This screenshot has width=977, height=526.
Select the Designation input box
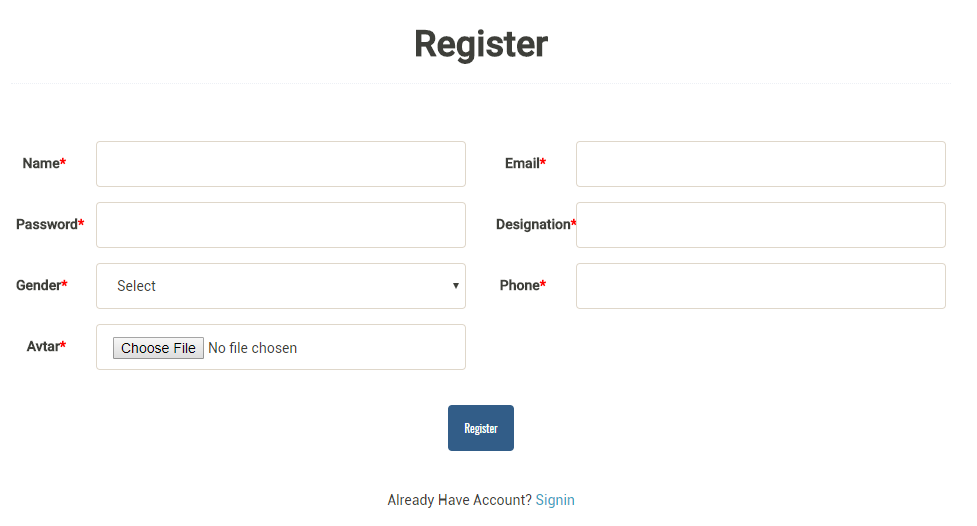click(760, 225)
